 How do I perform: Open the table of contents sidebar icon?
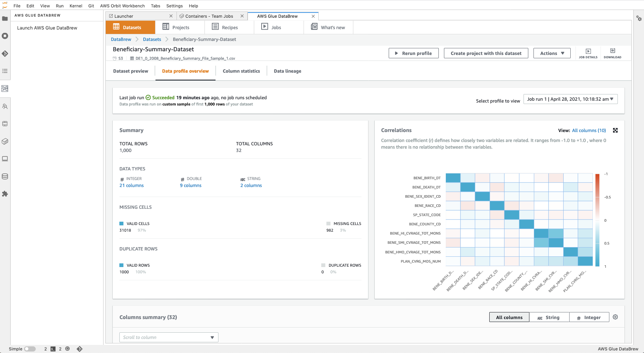[5, 71]
